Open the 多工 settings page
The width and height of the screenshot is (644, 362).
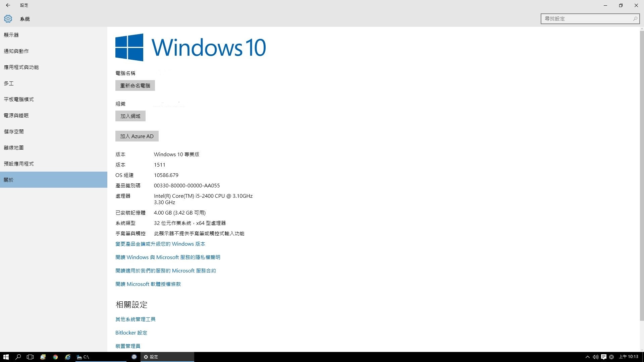(x=54, y=83)
